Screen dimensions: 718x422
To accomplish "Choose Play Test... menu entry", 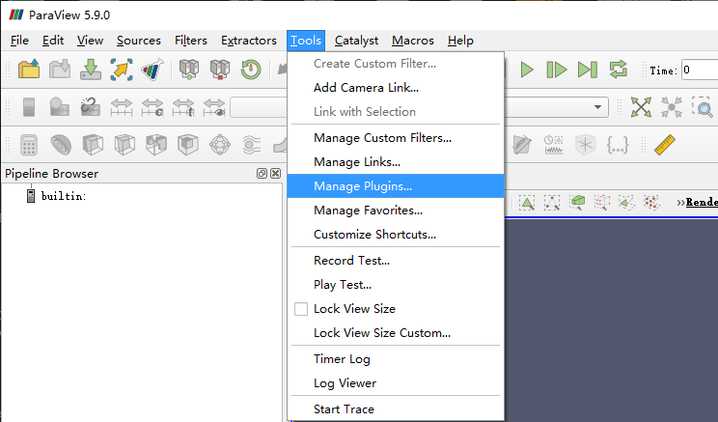I will (396, 285).
